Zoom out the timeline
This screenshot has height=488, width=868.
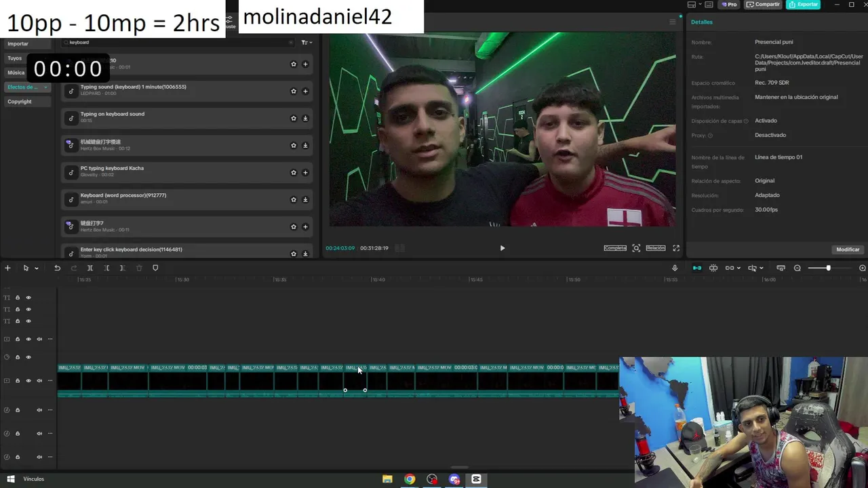tap(797, 268)
